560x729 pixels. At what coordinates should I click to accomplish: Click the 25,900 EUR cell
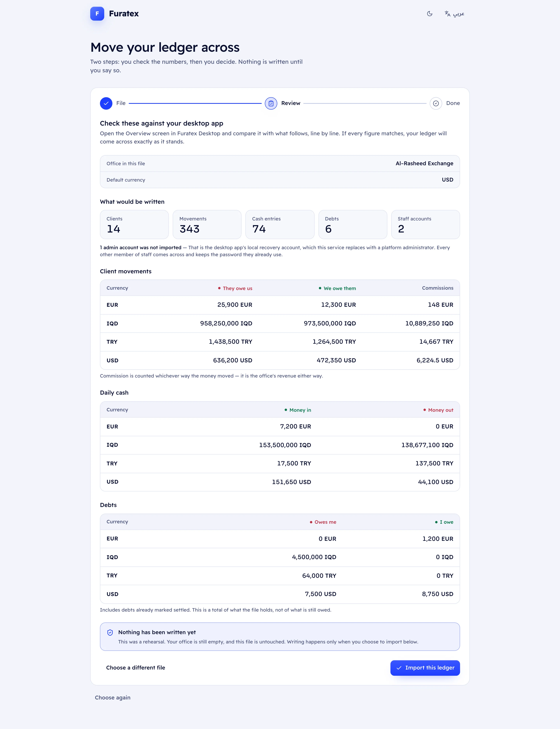pos(235,305)
